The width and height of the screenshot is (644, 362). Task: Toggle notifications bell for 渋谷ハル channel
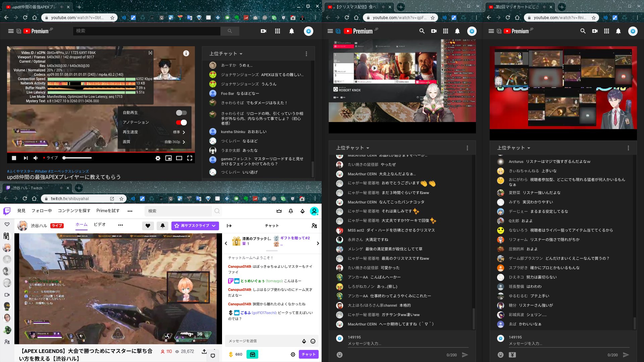click(163, 226)
